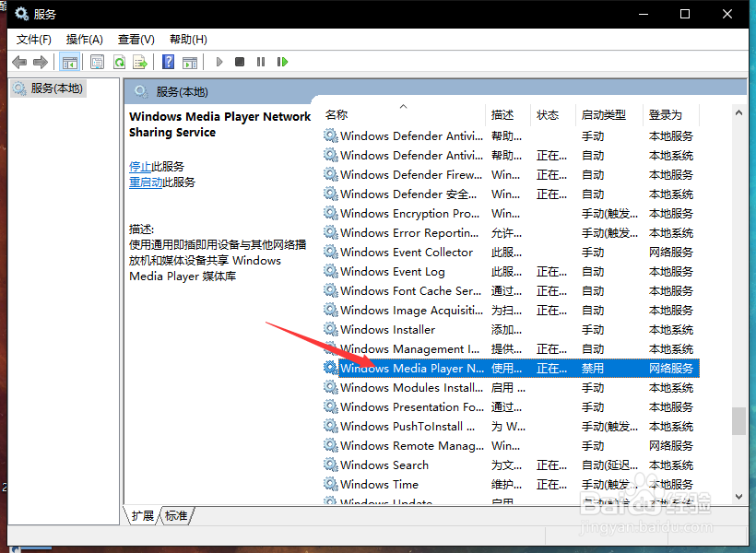Open the 操作(A) menu
Viewport: 756px width, 553px height.
tap(85, 40)
